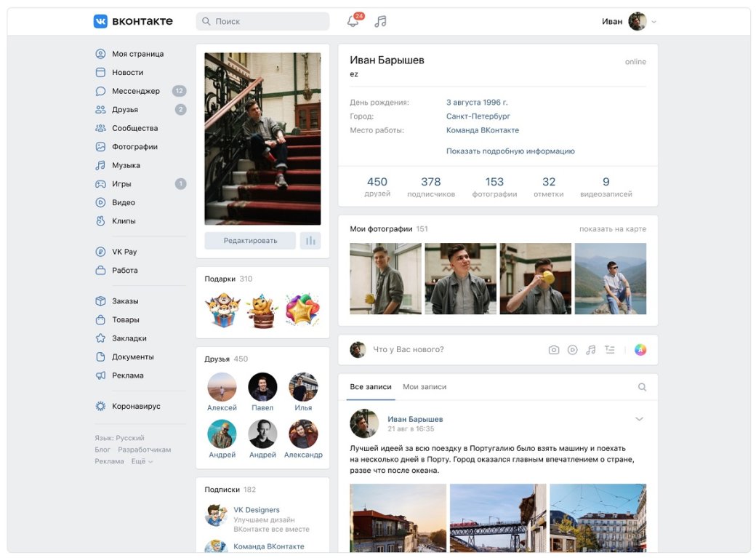Open the Bookmarks star icon

100,338
